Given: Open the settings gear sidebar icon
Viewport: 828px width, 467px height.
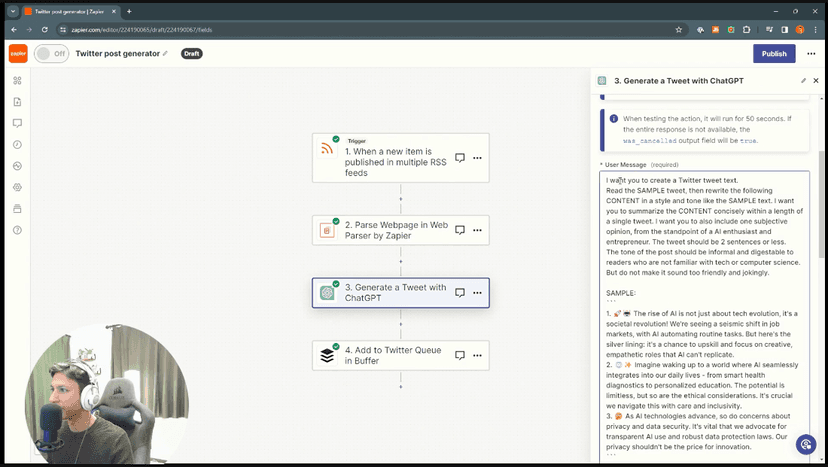Looking at the screenshot, I should pos(17,187).
